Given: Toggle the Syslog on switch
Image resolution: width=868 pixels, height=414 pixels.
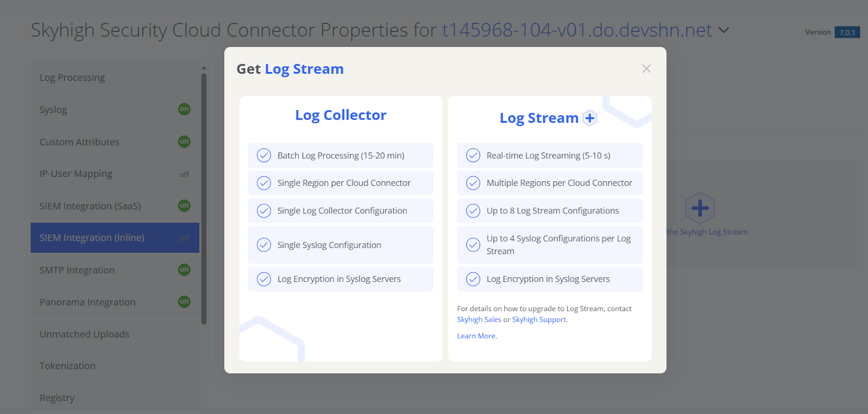Looking at the screenshot, I should point(184,109).
